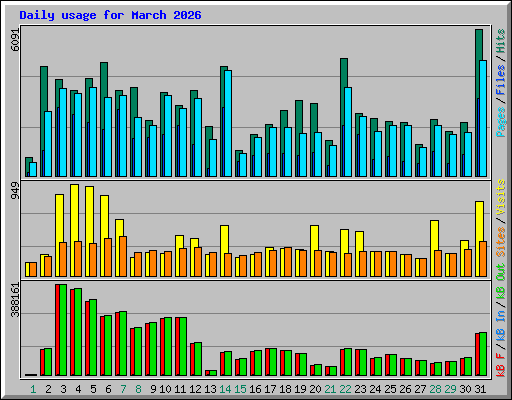Click day label 4 on the x-axis
The height and width of the screenshot is (400, 512).
point(78,389)
